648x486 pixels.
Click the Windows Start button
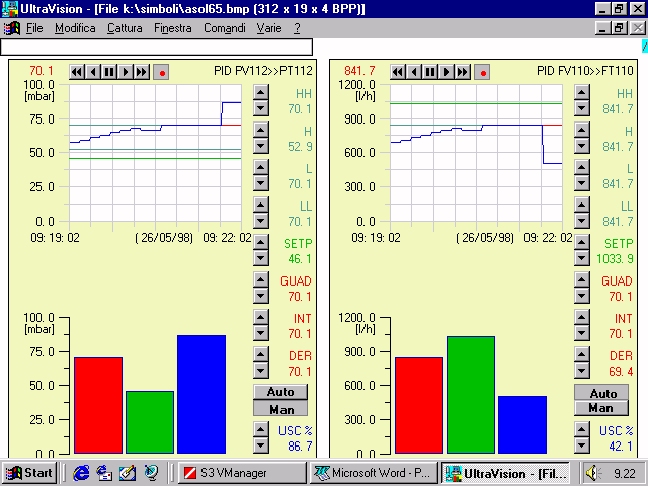point(29,473)
